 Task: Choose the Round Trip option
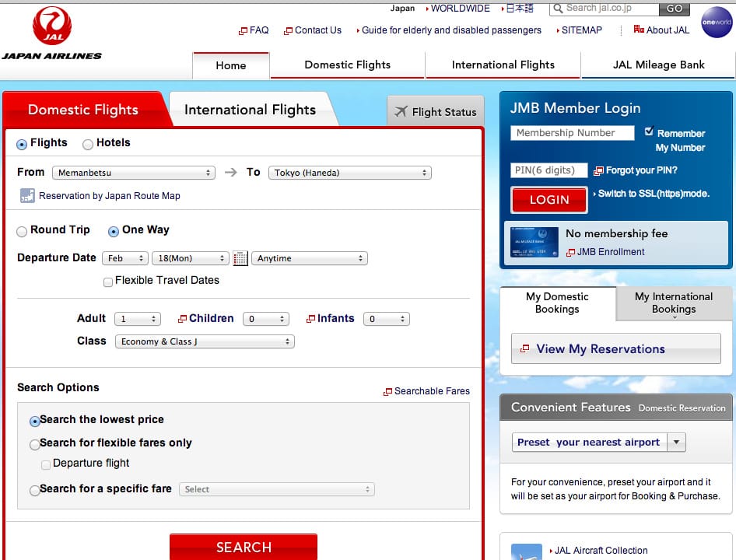(22, 231)
